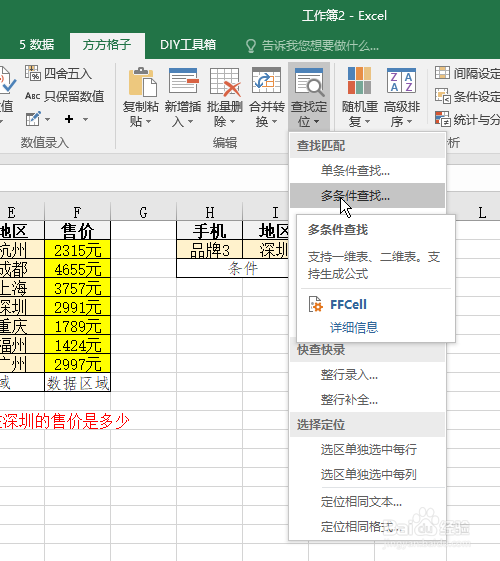Viewport: 500px width, 561px height.
Task: Expand the 随机重复 dropdown arrow
Action: pos(367,122)
